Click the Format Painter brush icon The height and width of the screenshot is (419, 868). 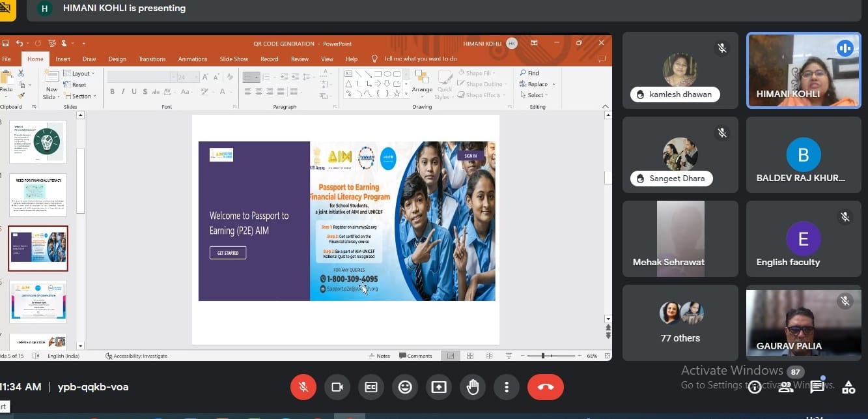coord(21,96)
